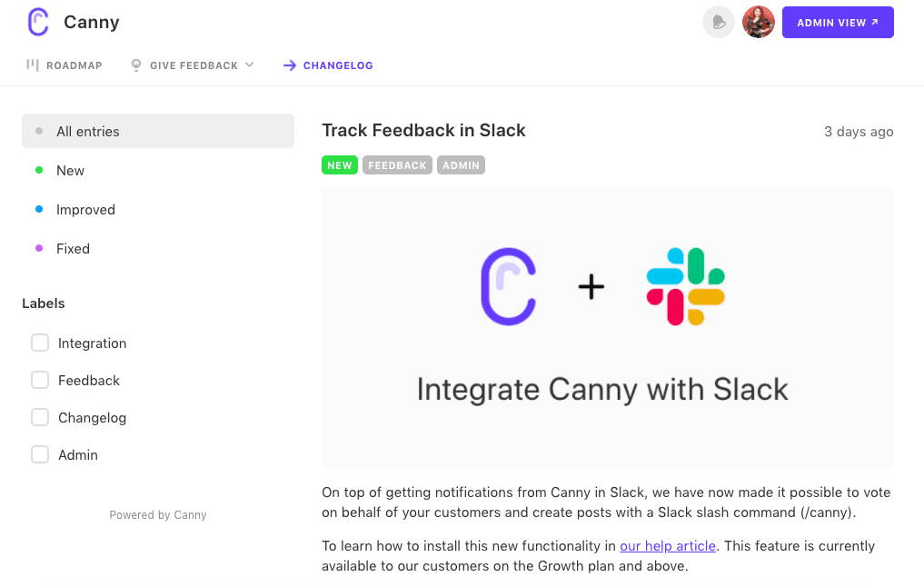Click the Roadmap bars icon
This screenshot has width=924, height=587.
33,65
